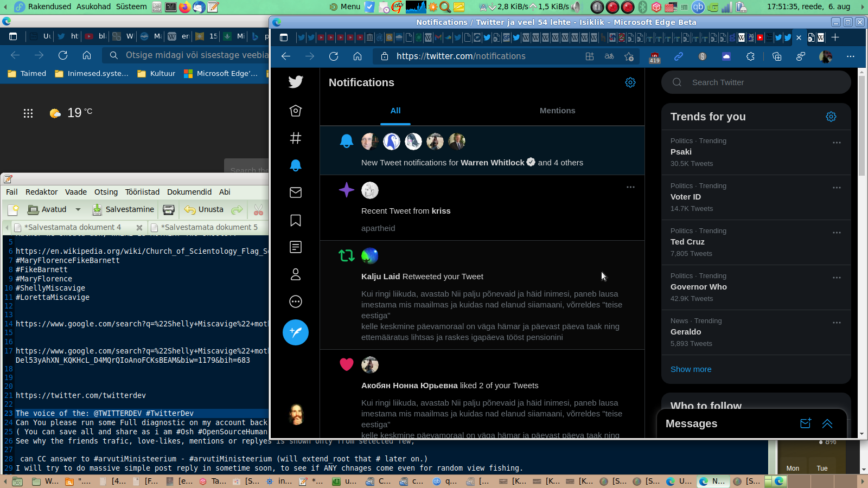Open the Otsing menu in the editor
868x488 pixels.
click(x=106, y=192)
